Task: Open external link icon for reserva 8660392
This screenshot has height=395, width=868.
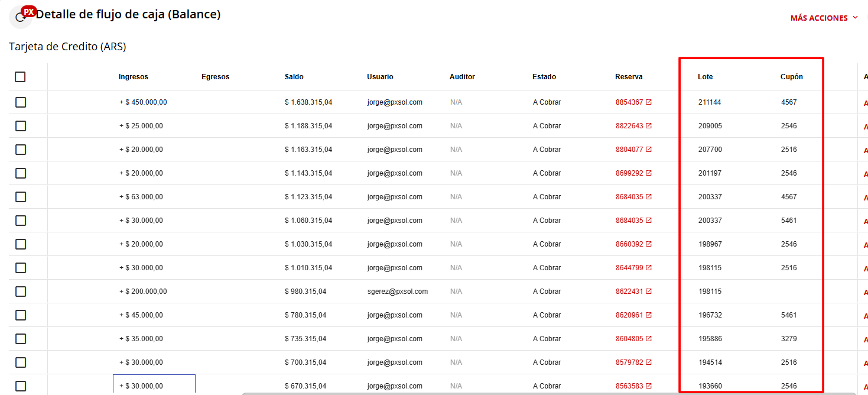Action: pos(649,244)
